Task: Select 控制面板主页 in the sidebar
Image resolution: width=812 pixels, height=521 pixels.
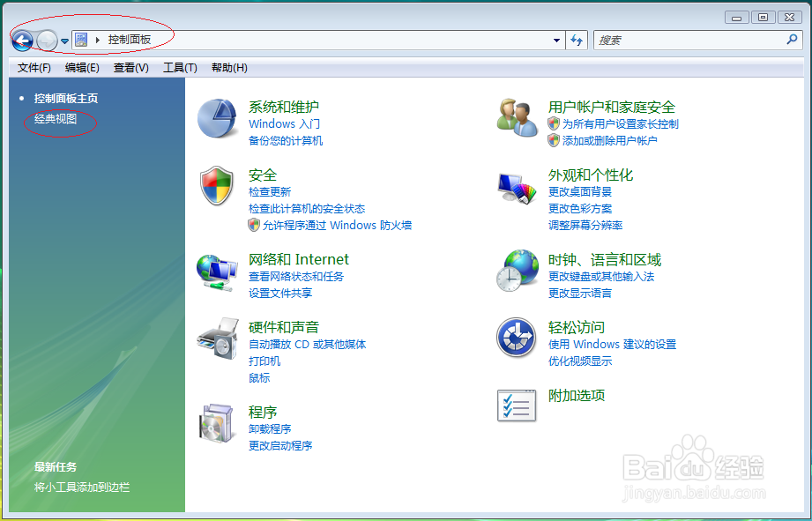Action: [66, 99]
